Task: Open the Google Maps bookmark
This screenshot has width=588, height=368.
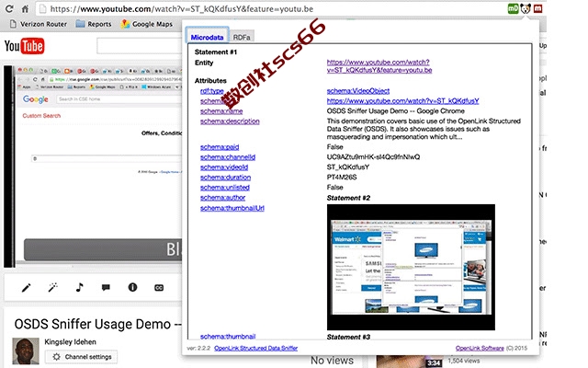Action: [147, 24]
